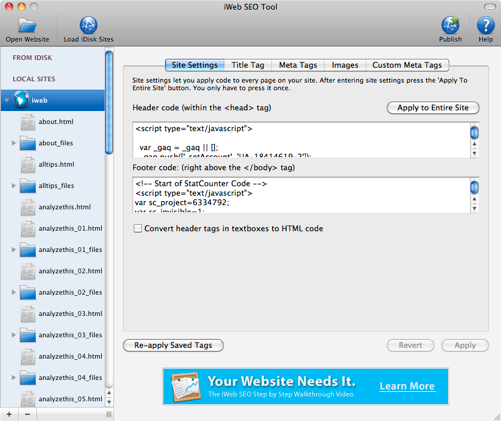Open the Meta Tags tab
Viewport: 501px width, 421px height.
pyautogui.click(x=298, y=65)
